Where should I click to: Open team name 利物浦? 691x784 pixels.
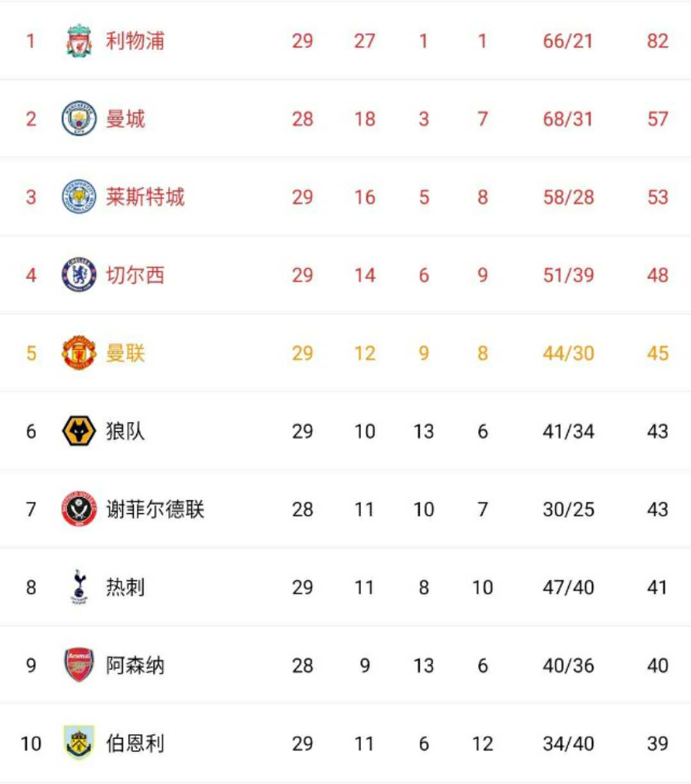pyautogui.click(x=135, y=41)
